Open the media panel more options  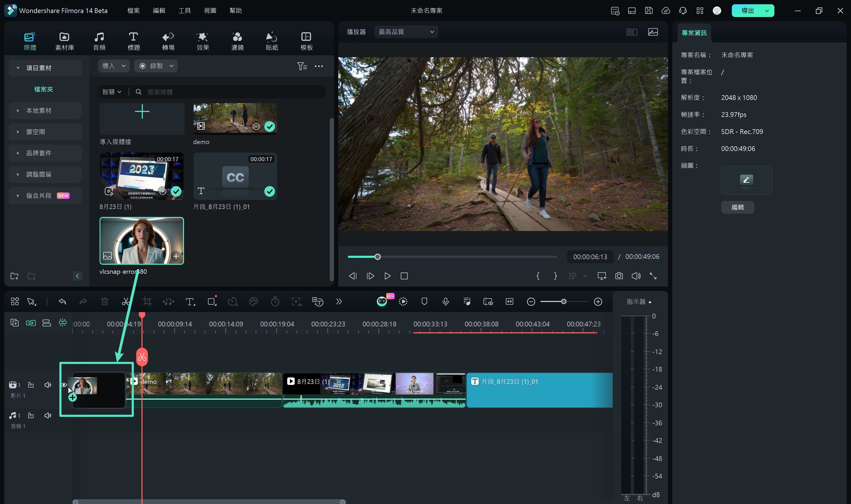coord(319,66)
